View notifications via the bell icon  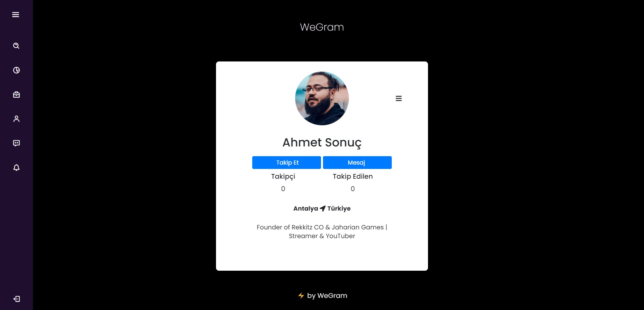point(16,168)
